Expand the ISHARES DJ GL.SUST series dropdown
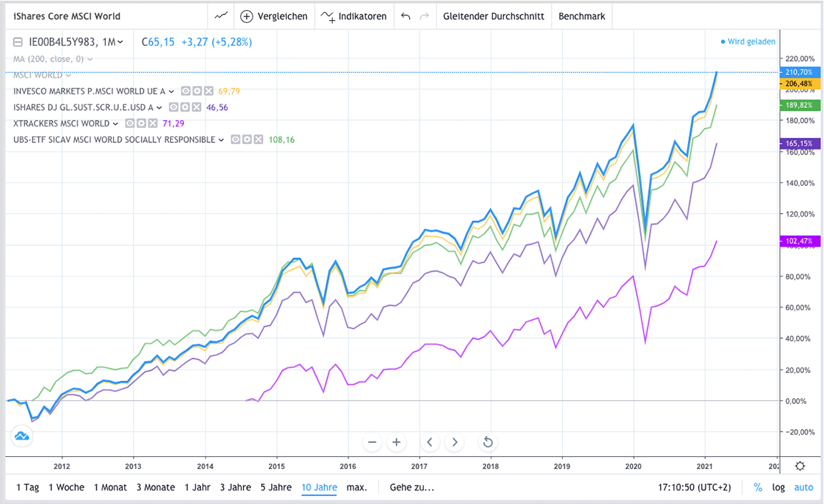 [x=159, y=107]
